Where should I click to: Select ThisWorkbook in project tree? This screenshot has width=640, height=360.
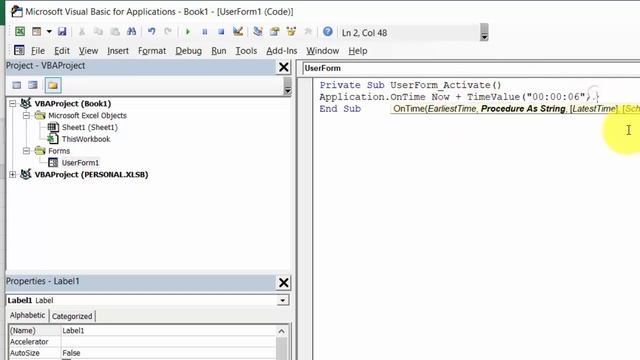pos(86,139)
